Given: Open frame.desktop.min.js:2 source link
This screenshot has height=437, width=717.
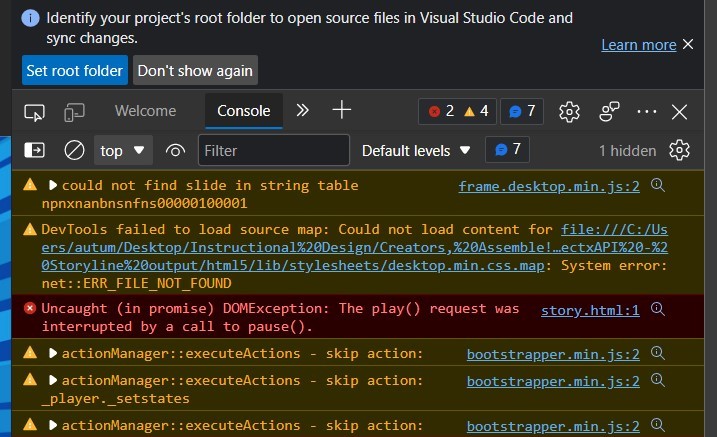Looking at the screenshot, I should 549,187.
